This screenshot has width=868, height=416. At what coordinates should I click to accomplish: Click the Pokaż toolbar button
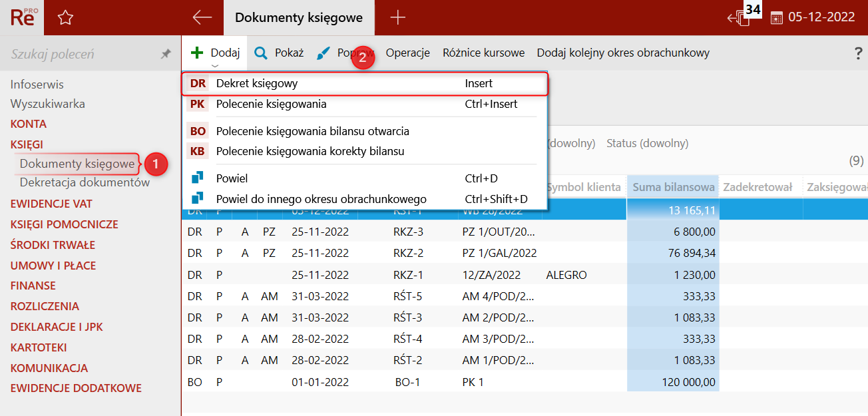(x=279, y=53)
